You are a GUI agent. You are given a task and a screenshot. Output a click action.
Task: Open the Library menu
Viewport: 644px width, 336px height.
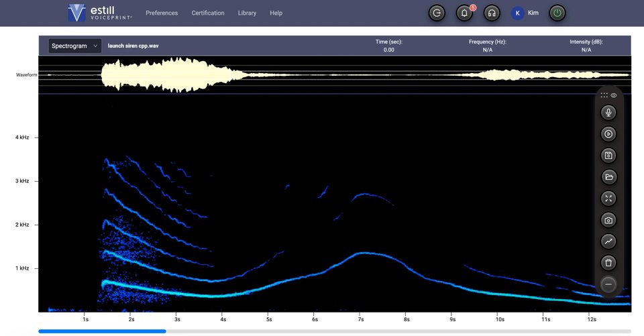247,13
